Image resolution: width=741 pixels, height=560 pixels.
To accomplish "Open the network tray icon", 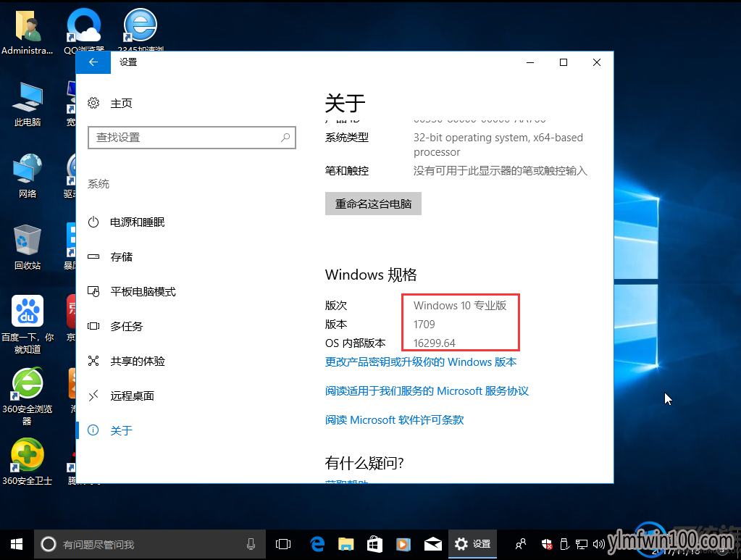I will click(581, 544).
